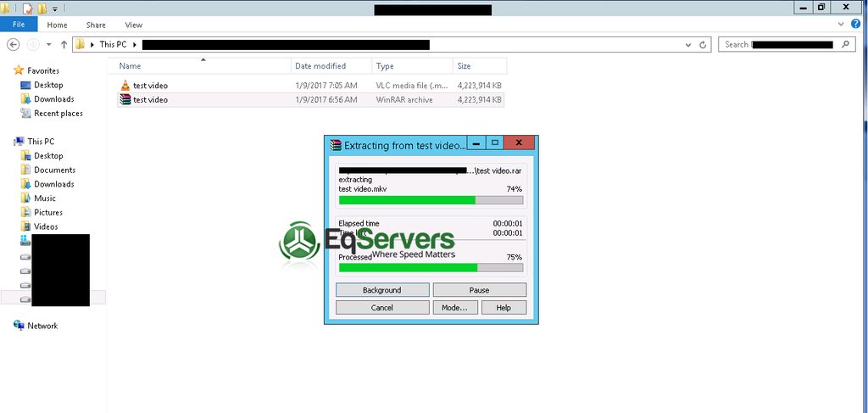This screenshot has height=413, width=868.
Task: Open Downloads folder under This PC
Action: (53, 184)
